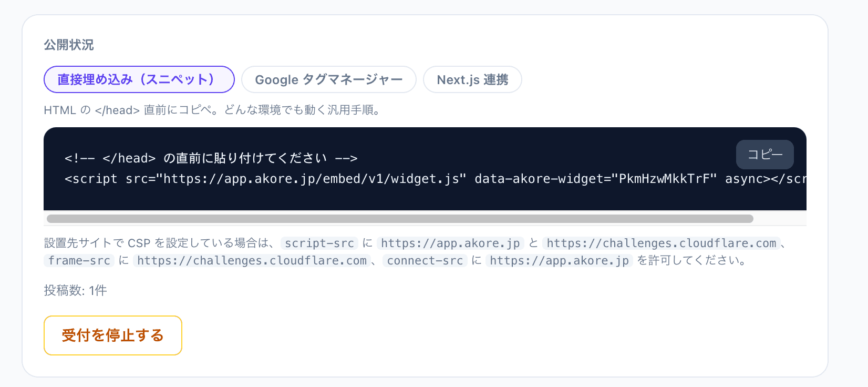Click the 公開状況 heading
Image resolution: width=868 pixels, height=387 pixels.
pos(69,45)
